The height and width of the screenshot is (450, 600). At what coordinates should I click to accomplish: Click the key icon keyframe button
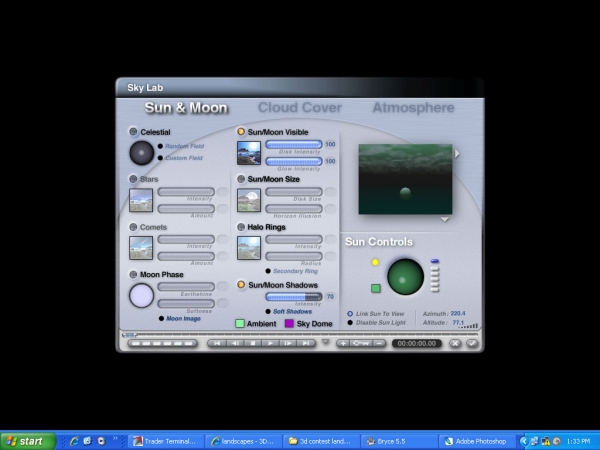[361, 343]
